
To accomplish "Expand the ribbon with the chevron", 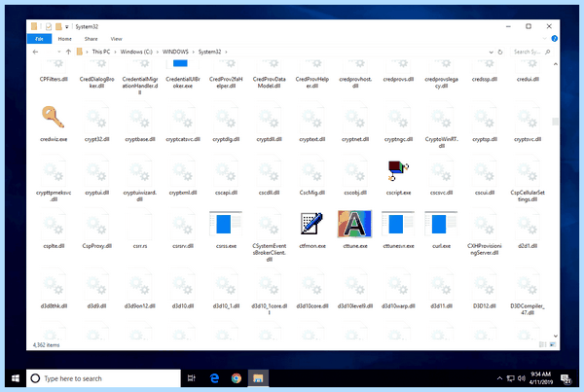I will point(544,38).
